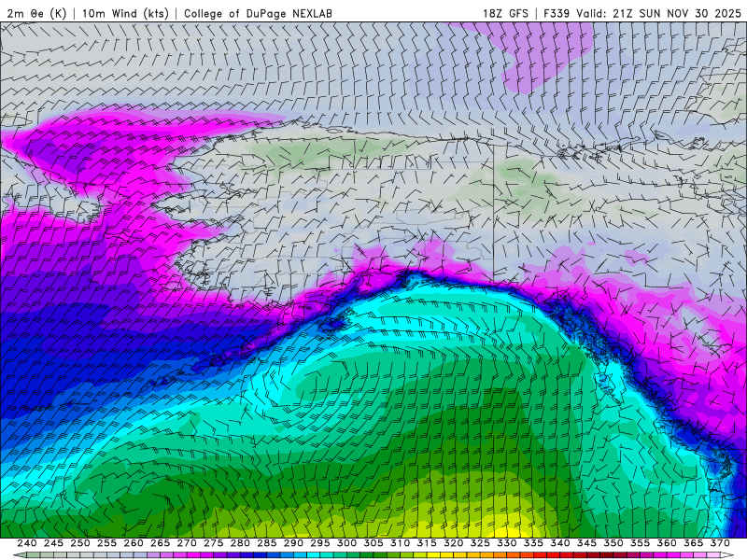Click the 325 colorbar scale value
This screenshot has width=747, height=560.
[x=480, y=543]
